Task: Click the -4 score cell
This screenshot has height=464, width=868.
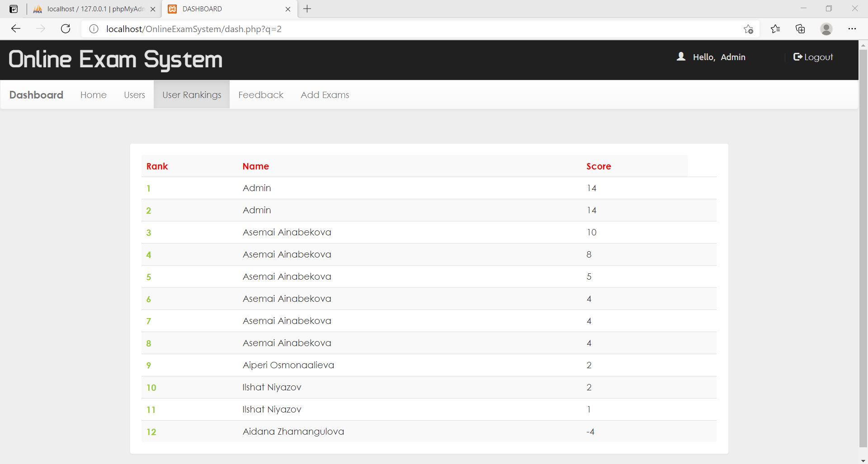Action: click(x=590, y=431)
